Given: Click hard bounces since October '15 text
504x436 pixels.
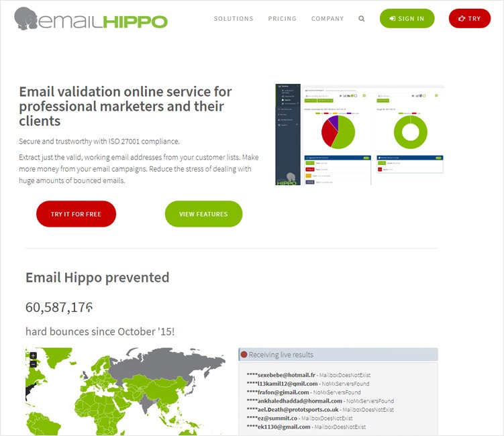Looking at the screenshot, I should click(x=100, y=331).
